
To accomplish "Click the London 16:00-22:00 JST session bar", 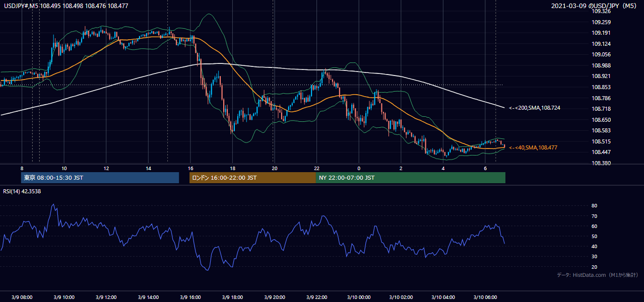I will point(252,178).
